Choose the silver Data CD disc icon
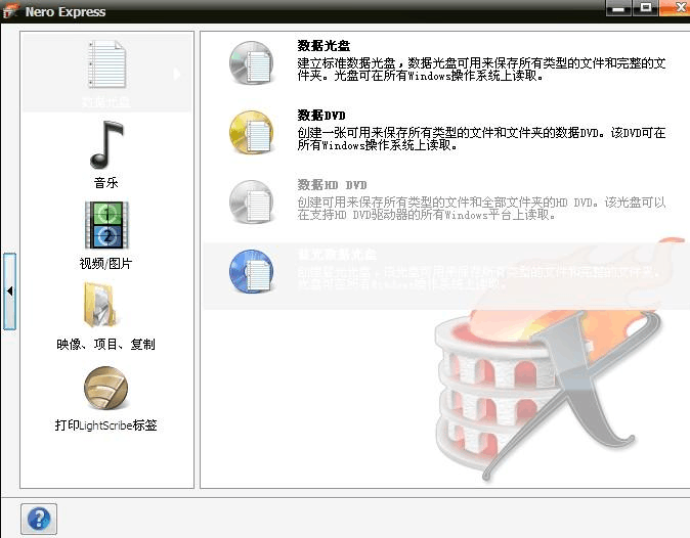This screenshot has height=538, width=690. pos(251,63)
